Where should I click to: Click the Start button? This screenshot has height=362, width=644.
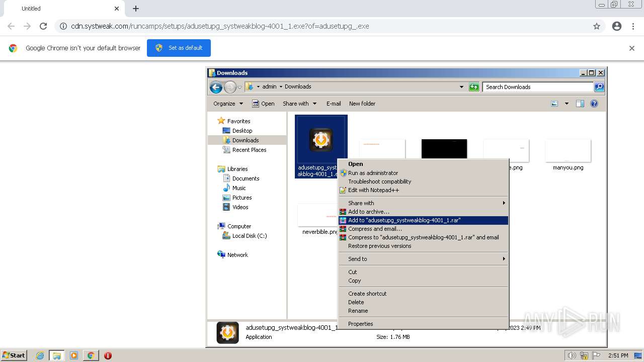tap(14, 355)
